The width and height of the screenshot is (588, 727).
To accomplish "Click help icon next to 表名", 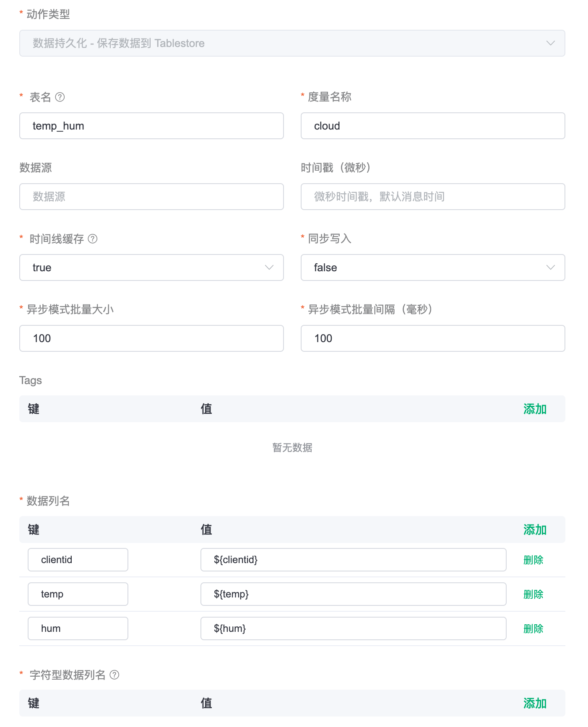I will click(x=60, y=97).
